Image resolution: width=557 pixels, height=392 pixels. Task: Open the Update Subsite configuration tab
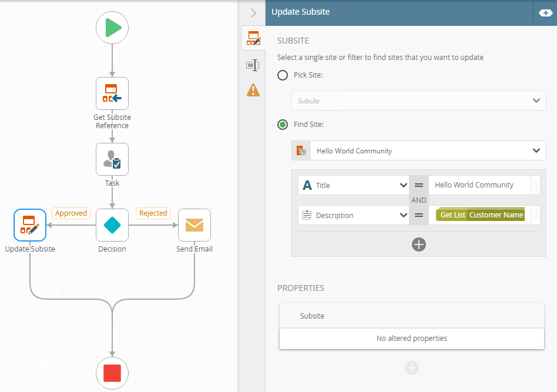tap(253, 38)
